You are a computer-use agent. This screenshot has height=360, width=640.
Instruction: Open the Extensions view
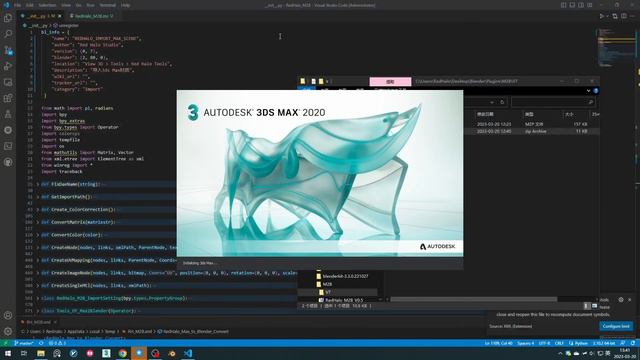[8, 98]
